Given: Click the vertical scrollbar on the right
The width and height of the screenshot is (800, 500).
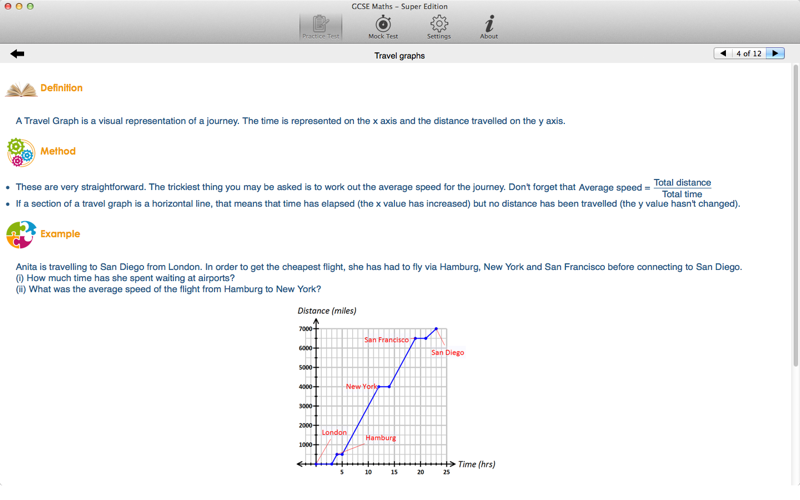Looking at the screenshot, I should click(x=795, y=214).
